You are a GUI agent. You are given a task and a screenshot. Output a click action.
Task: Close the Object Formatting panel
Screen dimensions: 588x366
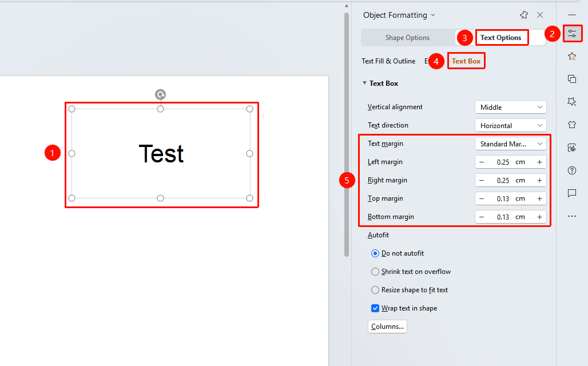click(x=540, y=15)
